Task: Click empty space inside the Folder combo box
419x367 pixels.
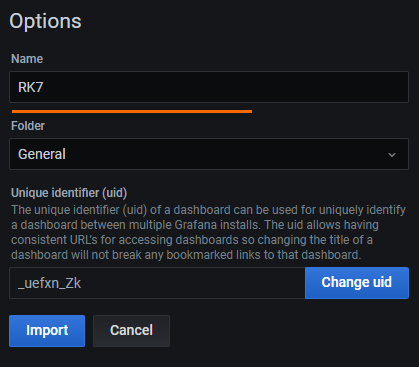Action: (x=227, y=154)
